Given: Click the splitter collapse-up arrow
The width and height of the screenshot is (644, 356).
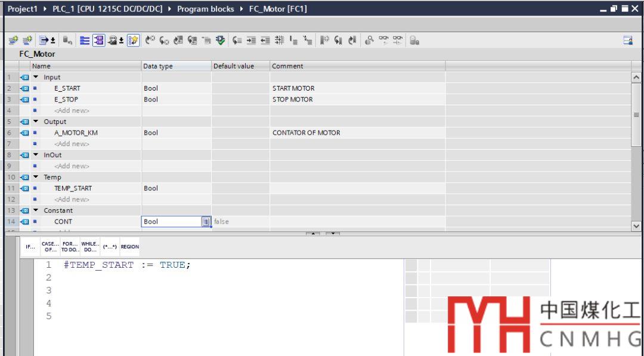Looking at the screenshot, I should 313,233.
